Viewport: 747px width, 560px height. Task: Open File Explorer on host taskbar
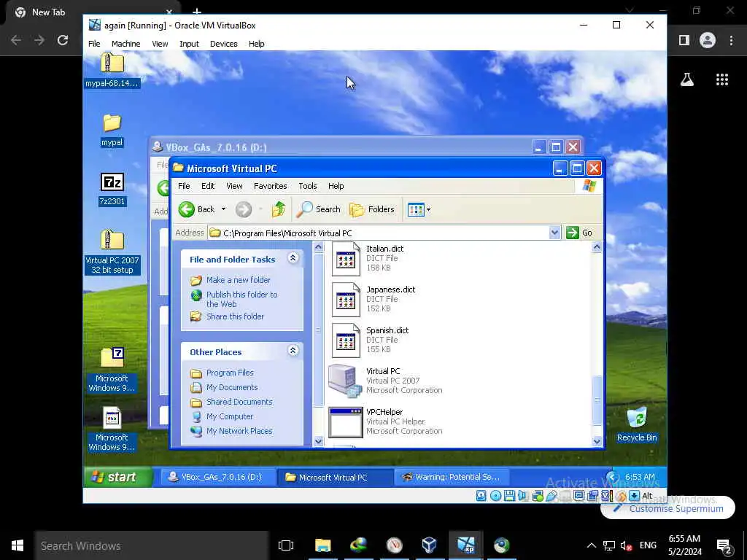pyautogui.click(x=322, y=545)
